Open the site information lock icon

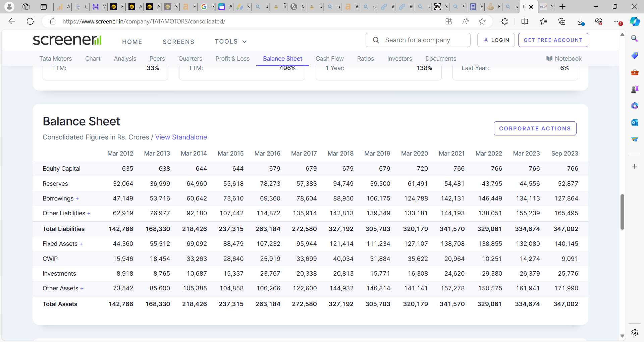(x=53, y=21)
